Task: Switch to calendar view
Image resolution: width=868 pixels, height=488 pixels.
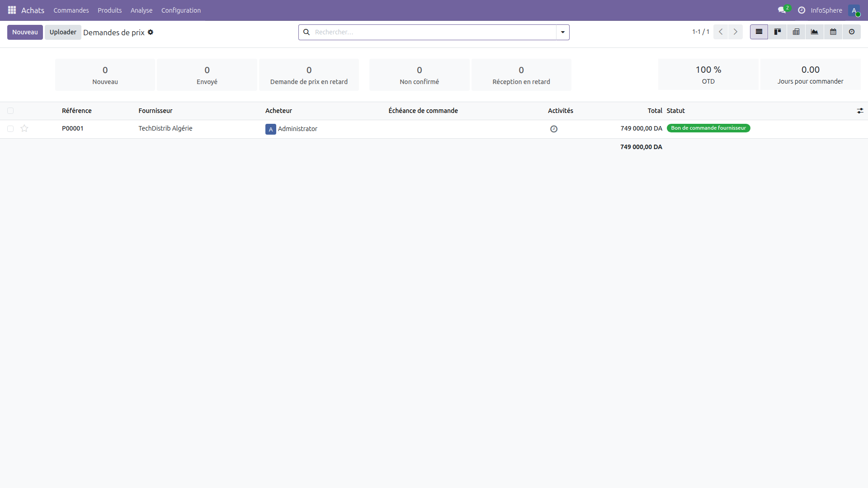Action: pos(833,32)
